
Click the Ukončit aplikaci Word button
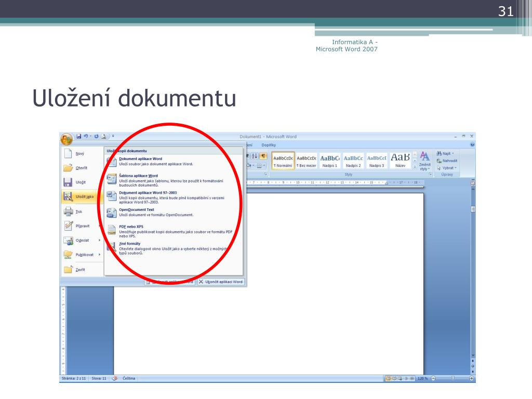click(x=221, y=282)
